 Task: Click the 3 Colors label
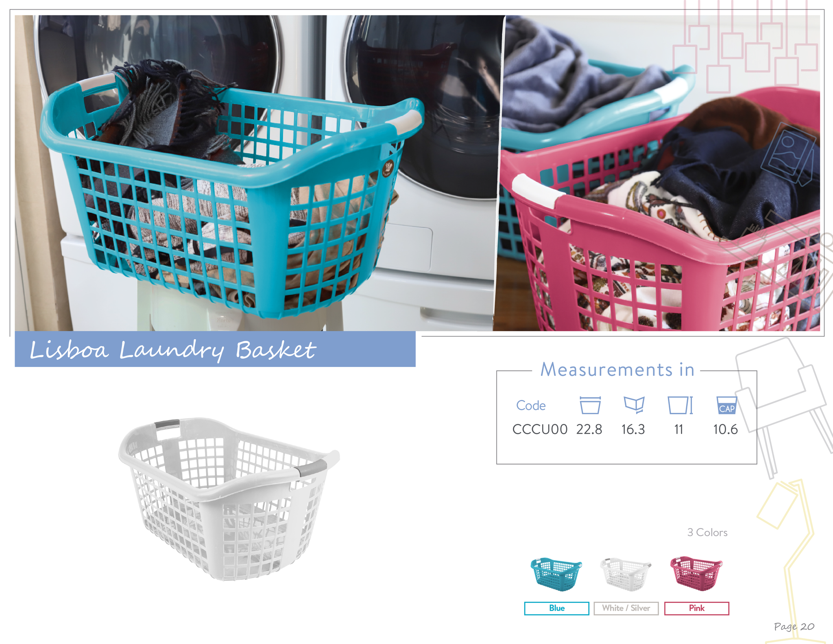[x=707, y=532]
